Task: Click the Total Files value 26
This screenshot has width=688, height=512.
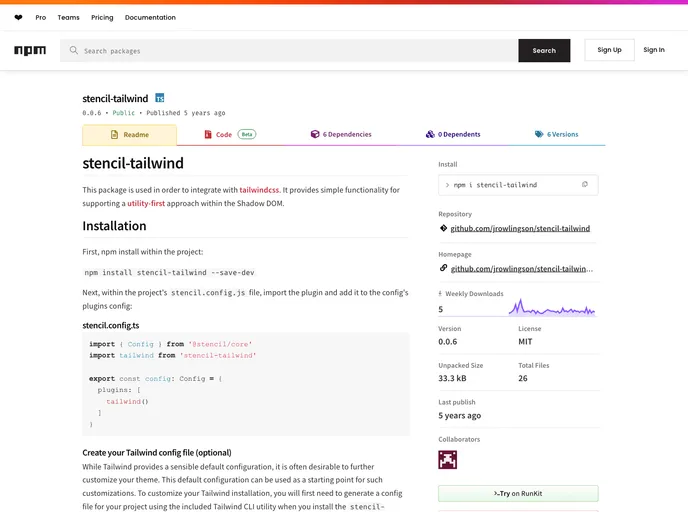Action: 523,378
